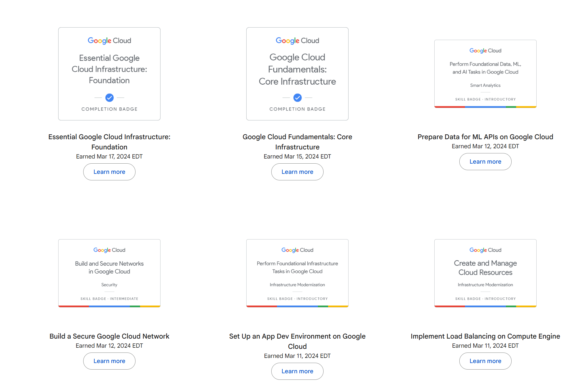This screenshot has height=392, width=588.
Task: Click the Implement Load Balancing on Compute Engine title
Action: pyautogui.click(x=485, y=336)
